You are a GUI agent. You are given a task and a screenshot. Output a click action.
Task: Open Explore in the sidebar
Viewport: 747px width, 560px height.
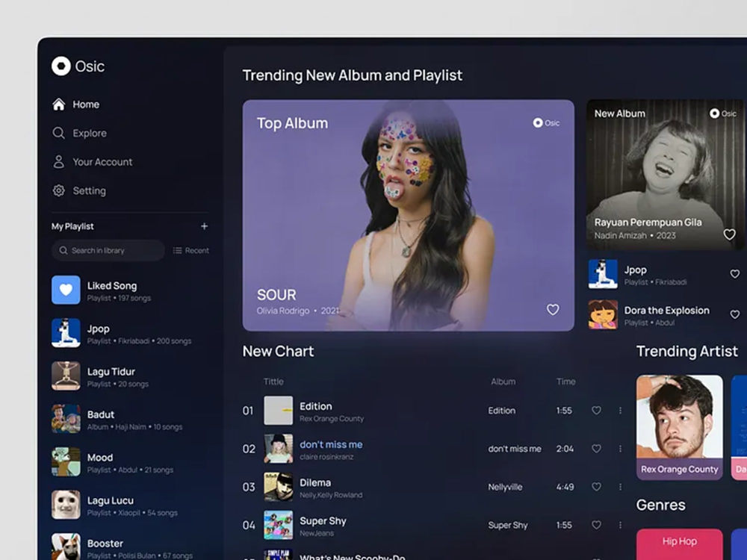pyautogui.click(x=80, y=133)
